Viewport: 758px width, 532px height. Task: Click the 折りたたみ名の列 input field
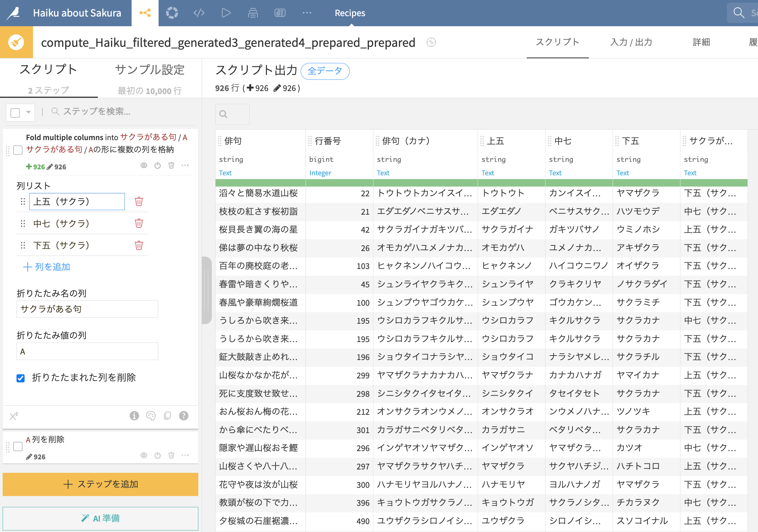[x=87, y=309]
